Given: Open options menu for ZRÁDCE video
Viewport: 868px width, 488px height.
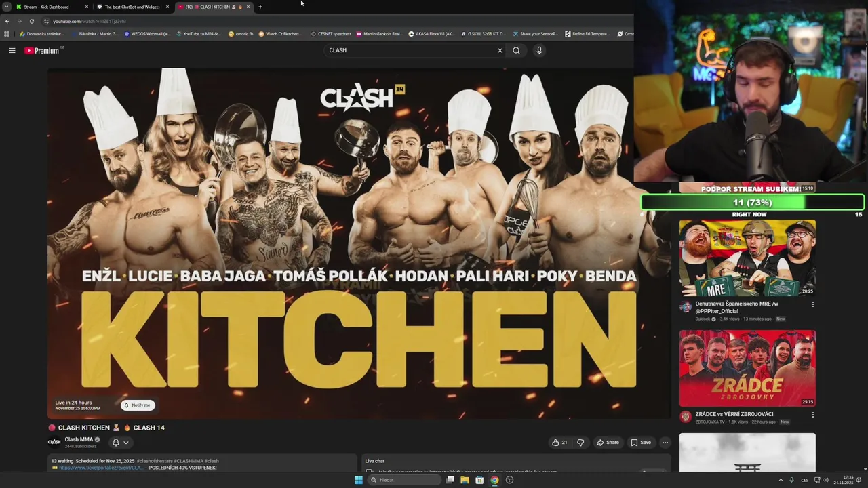Looking at the screenshot, I should 812,415.
